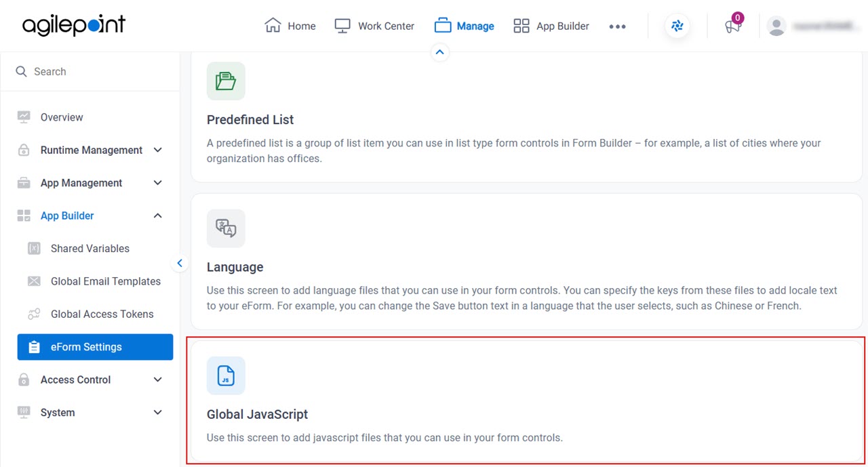The image size is (868, 467).
Task: Collapse the sidebar with the arrow button
Action: coord(180,263)
